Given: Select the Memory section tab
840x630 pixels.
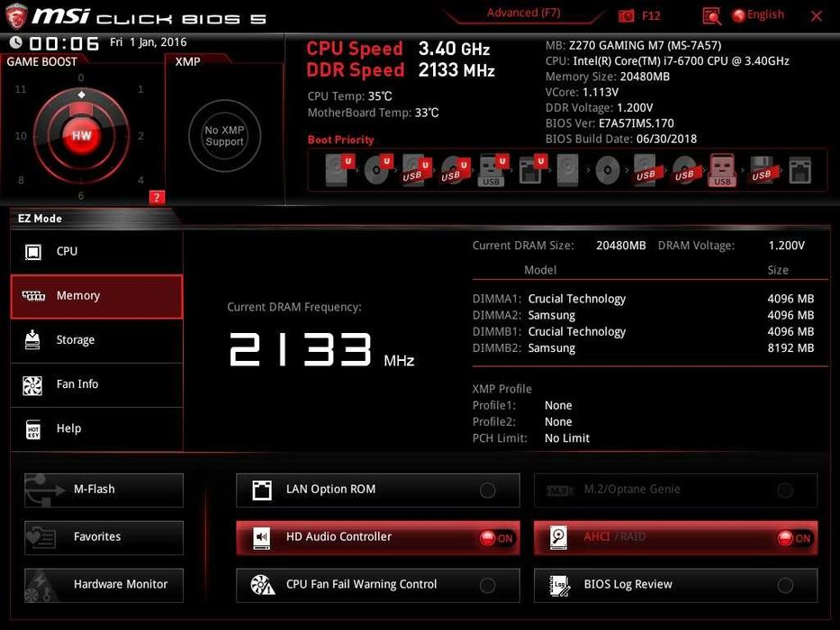Looking at the screenshot, I should pyautogui.click(x=96, y=296).
